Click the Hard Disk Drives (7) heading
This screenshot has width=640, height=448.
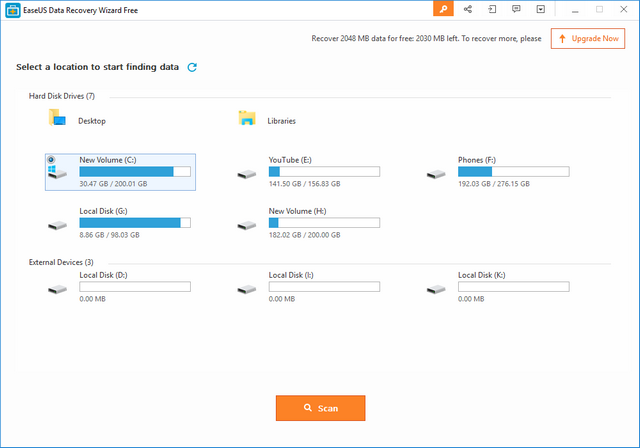click(62, 96)
